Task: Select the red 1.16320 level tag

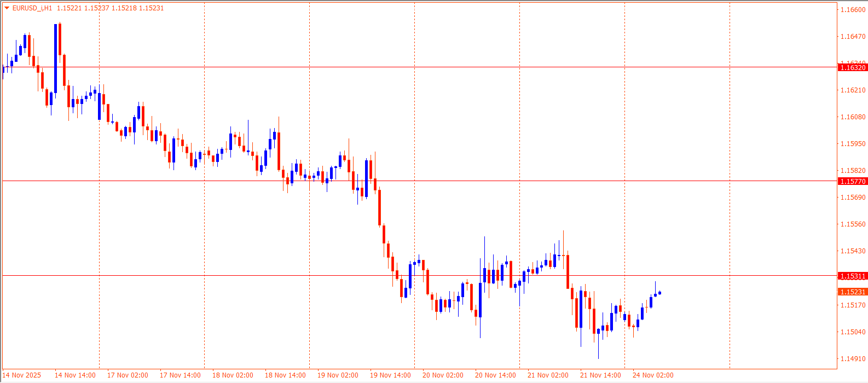Action: click(x=853, y=67)
